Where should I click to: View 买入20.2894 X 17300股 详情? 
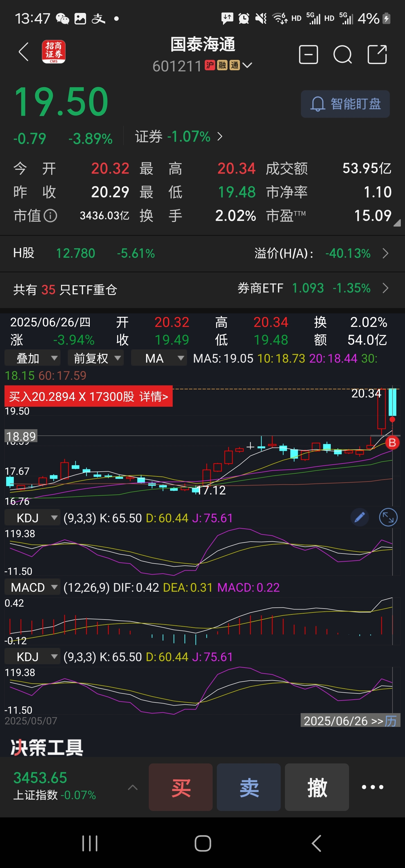click(88, 396)
